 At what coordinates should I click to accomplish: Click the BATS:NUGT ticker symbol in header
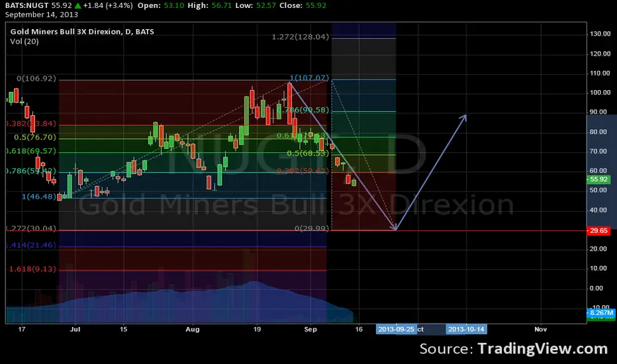tap(26, 5)
